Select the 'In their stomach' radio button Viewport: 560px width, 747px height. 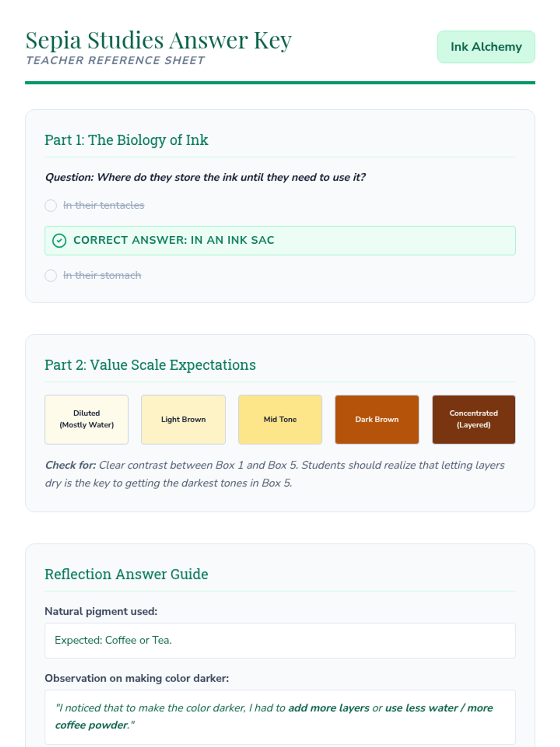(x=51, y=275)
